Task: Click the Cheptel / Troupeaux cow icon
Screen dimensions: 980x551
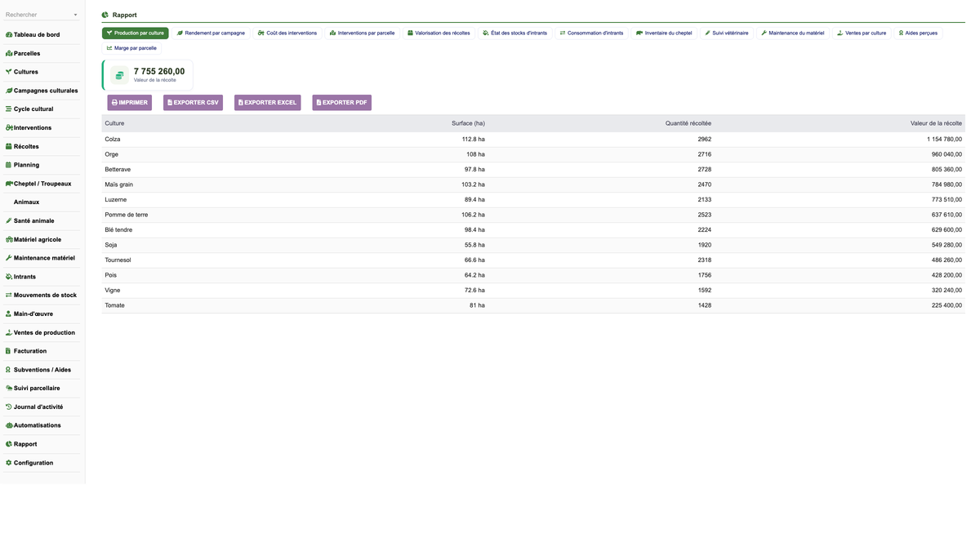Action: point(9,184)
